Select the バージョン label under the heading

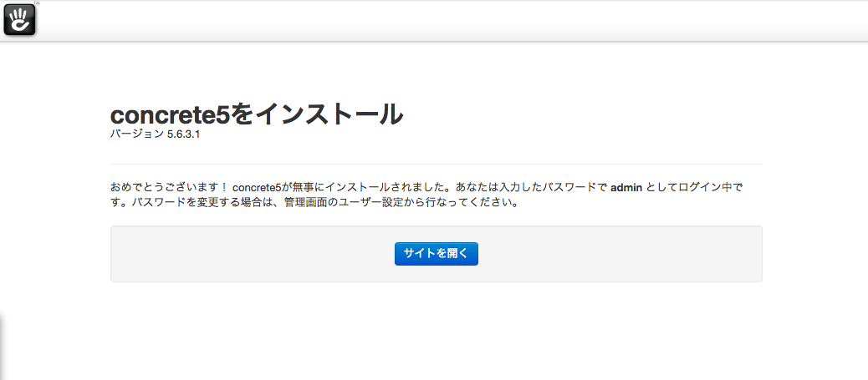click(x=136, y=134)
